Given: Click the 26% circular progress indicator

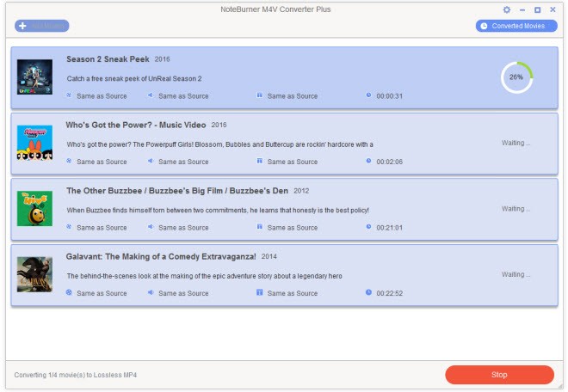Looking at the screenshot, I should (x=516, y=77).
